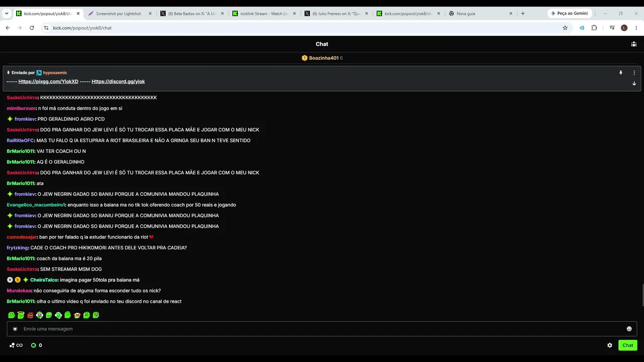The width and height of the screenshot is (644, 362).
Task: Click Evangelico_macumbeiro1 username
Action: click(36, 205)
